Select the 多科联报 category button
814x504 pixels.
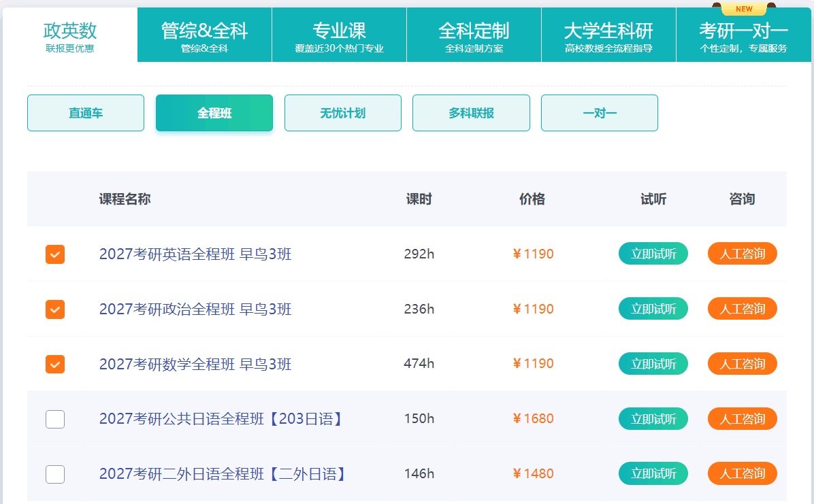pyautogui.click(x=471, y=113)
